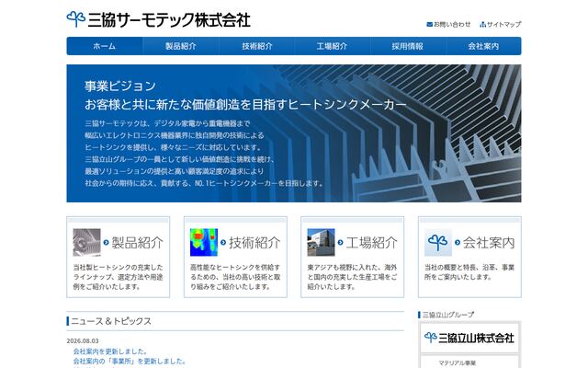Select the 会社案内 navigation tab

tap(483, 46)
